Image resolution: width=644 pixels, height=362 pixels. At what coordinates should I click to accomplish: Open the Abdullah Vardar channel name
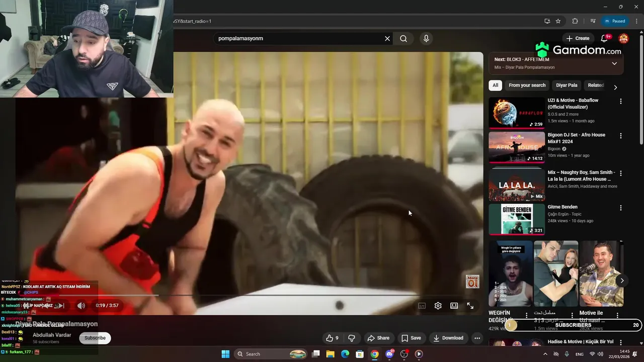[x=52, y=335]
